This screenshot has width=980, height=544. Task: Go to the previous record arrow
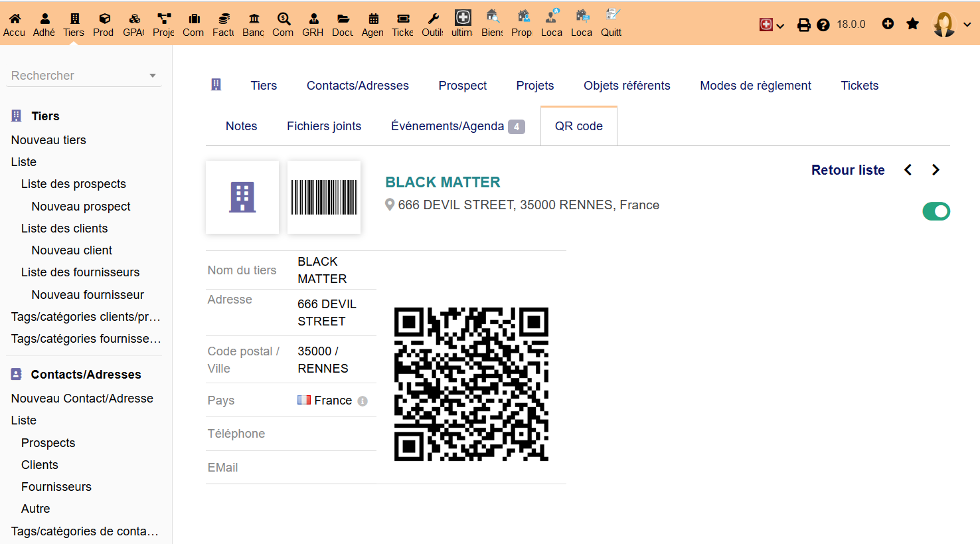point(908,170)
